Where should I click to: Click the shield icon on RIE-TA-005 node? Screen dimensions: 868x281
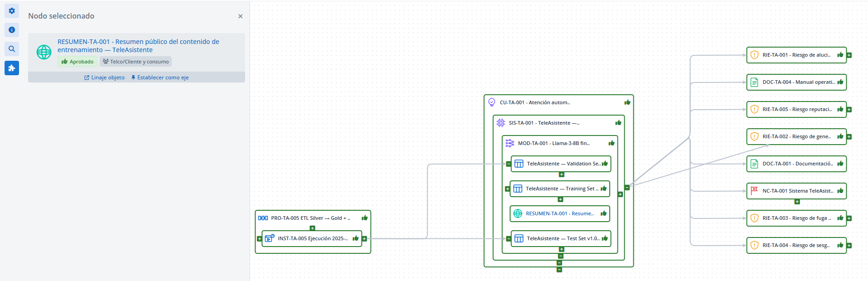pyautogui.click(x=754, y=109)
